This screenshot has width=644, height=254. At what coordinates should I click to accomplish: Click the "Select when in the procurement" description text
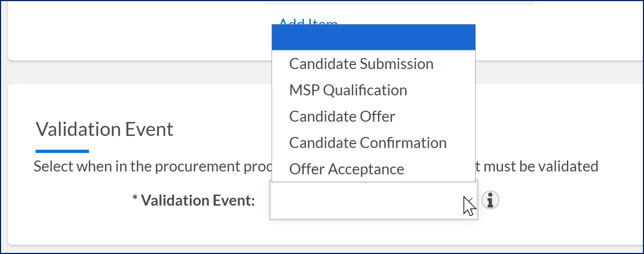(x=153, y=166)
